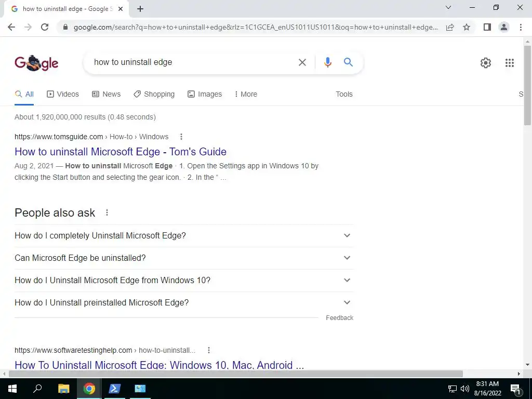Select the All results tab
The image size is (532, 399).
pyautogui.click(x=24, y=95)
